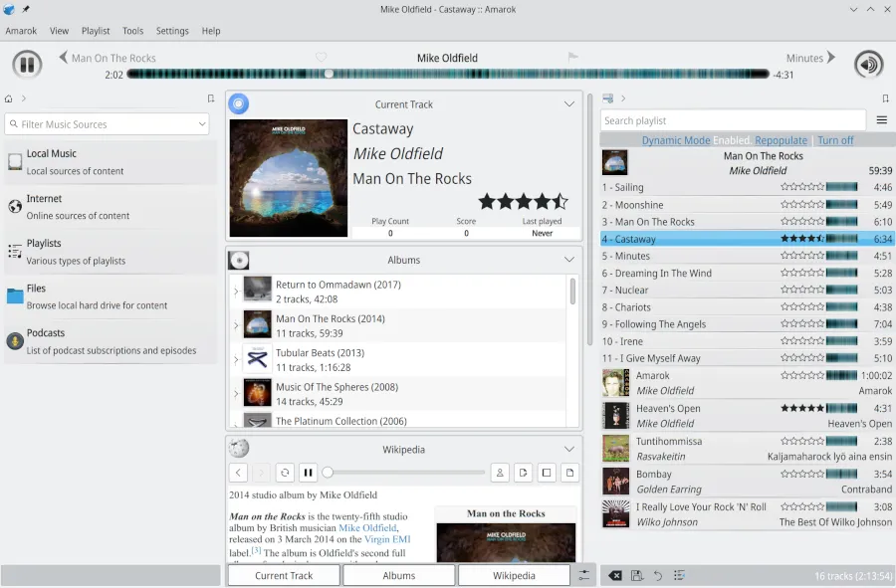This screenshot has width=896, height=588.
Task: Collapse the Albums applet
Action: point(569,260)
